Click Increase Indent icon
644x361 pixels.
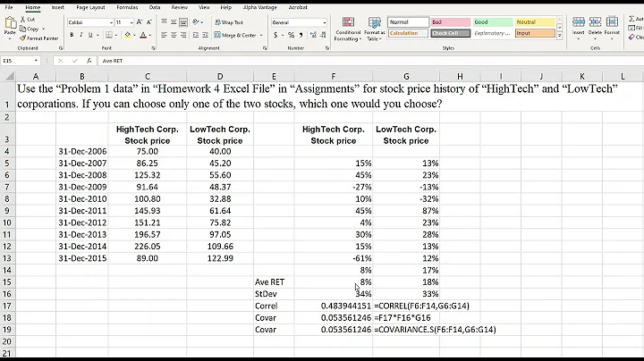coord(205,35)
